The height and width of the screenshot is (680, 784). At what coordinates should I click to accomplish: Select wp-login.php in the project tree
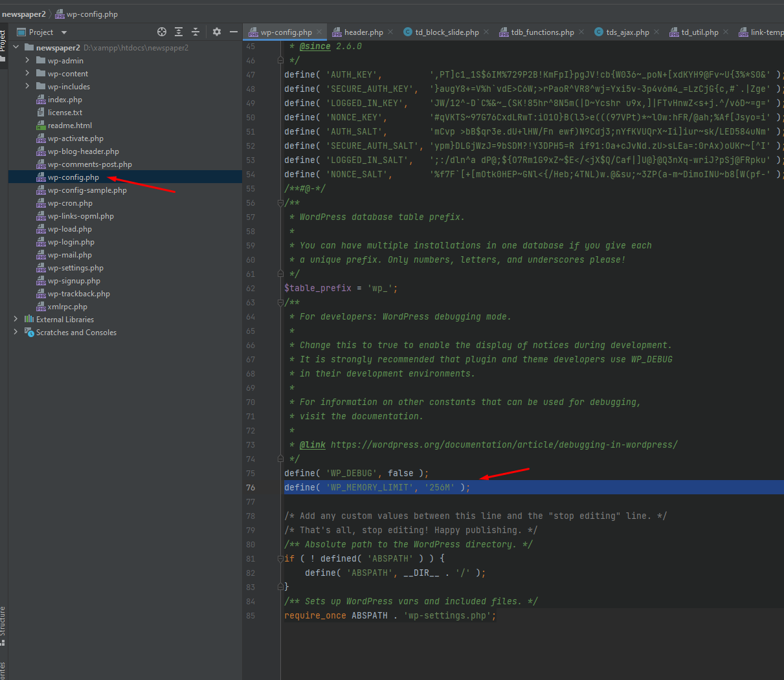click(71, 242)
